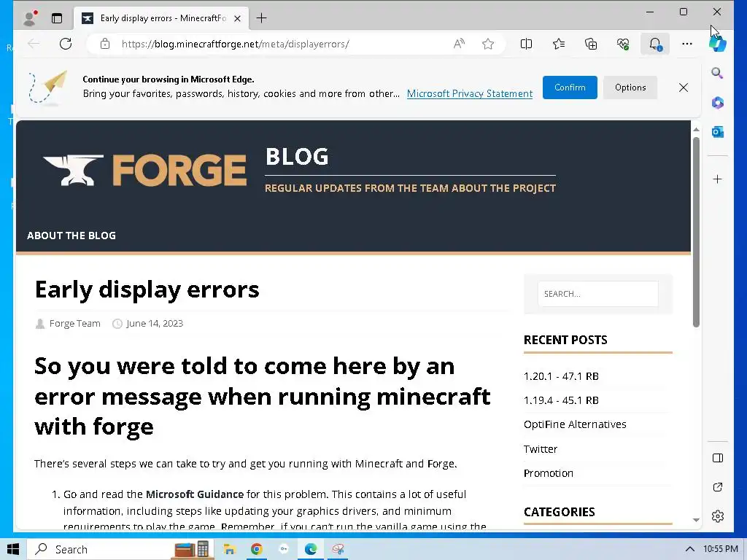Click the address bar URL
747x560 pixels.
(236, 44)
